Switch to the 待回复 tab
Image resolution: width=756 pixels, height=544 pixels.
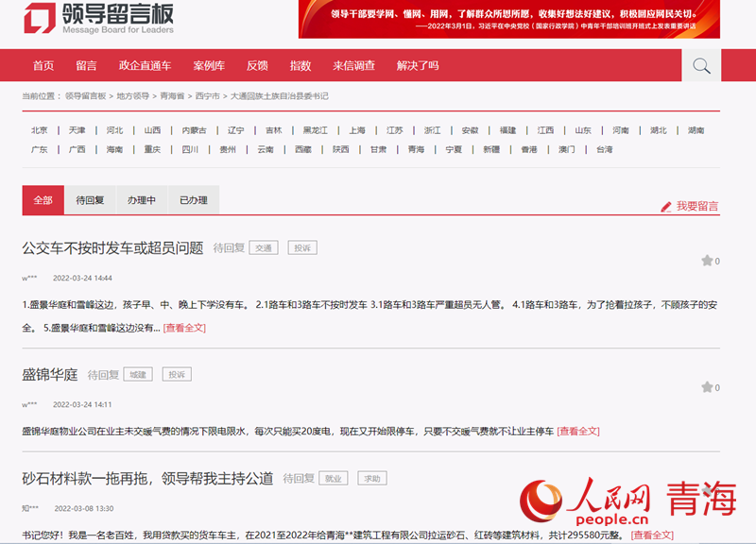pyautogui.click(x=89, y=200)
